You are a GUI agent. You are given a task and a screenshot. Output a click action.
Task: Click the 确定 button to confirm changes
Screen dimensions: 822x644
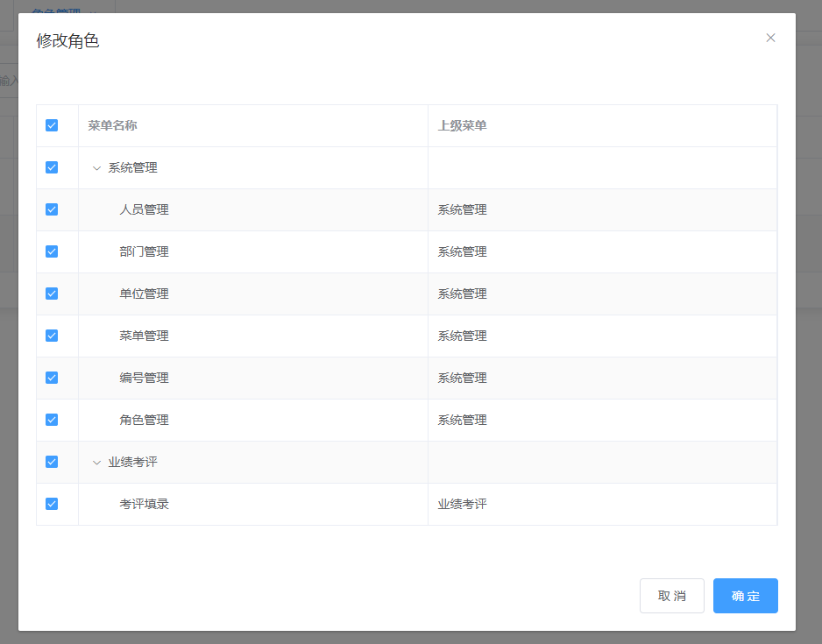(x=745, y=596)
